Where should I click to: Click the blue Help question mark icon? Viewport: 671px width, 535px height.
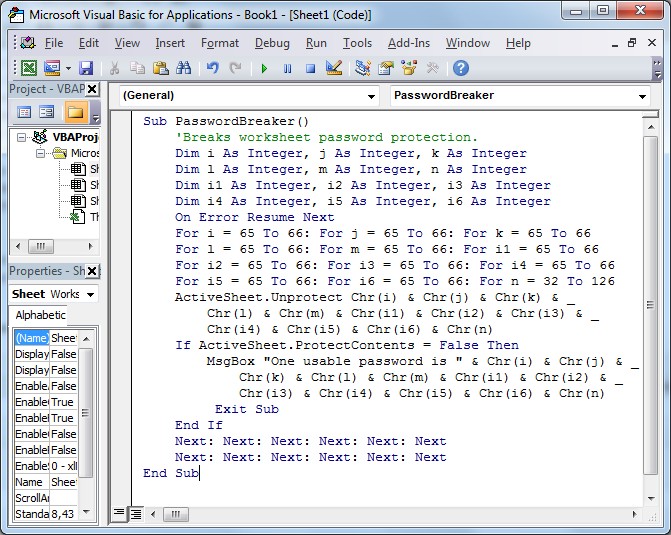click(x=461, y=68)
